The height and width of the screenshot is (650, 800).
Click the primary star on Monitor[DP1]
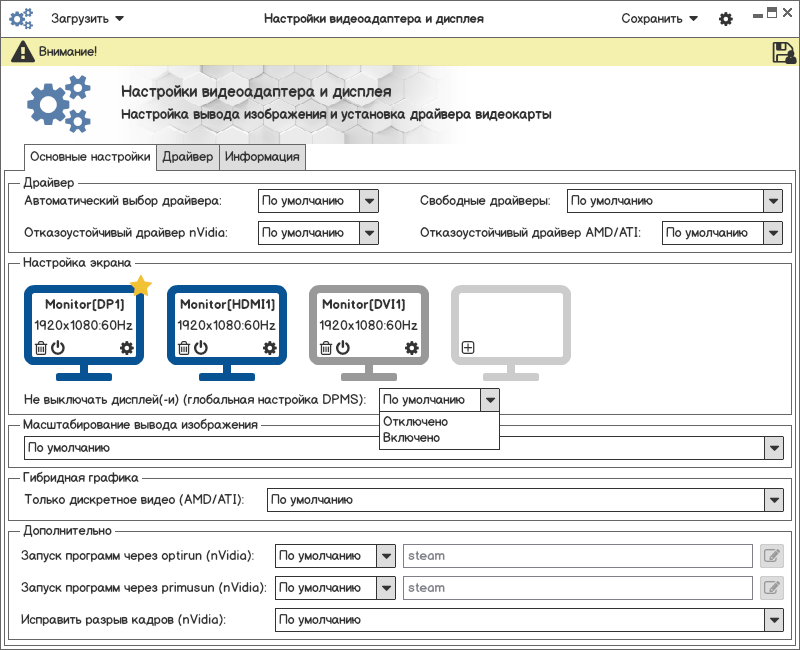pos(141,286)
